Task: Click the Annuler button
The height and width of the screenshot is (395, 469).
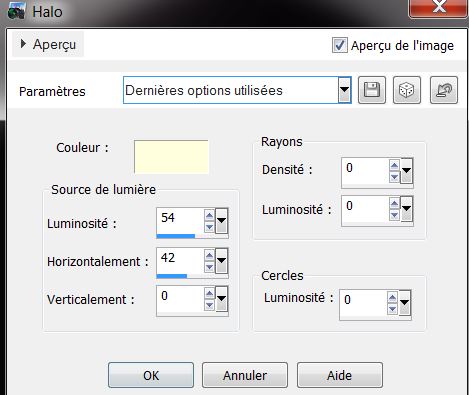Action: pos(245,375)
